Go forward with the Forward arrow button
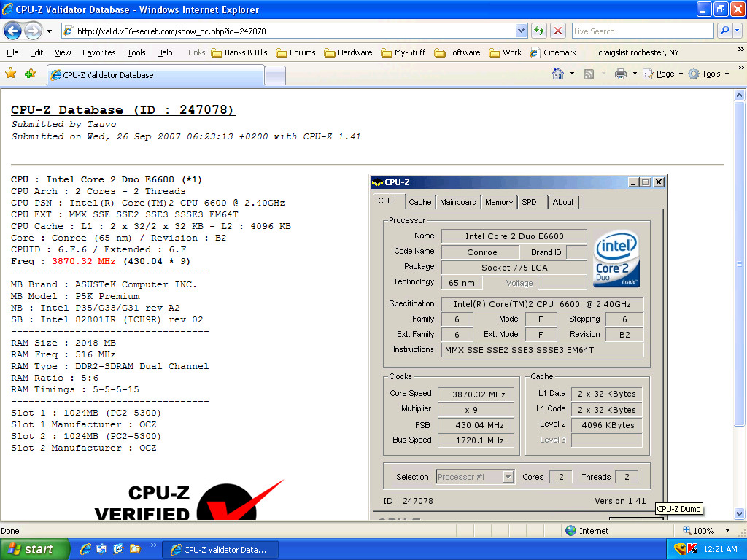 point(33,31)
